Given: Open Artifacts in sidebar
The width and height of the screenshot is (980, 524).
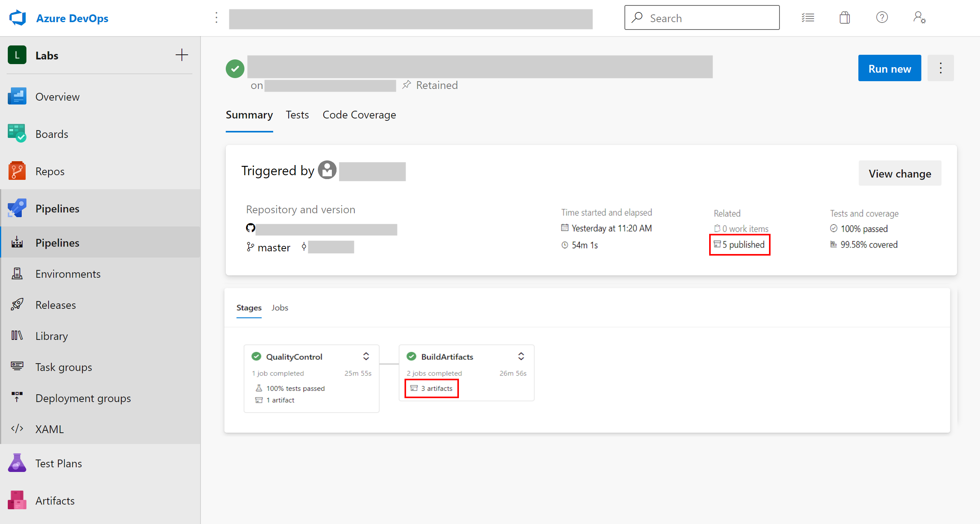Looking at the screenshot, I should 100,501.
